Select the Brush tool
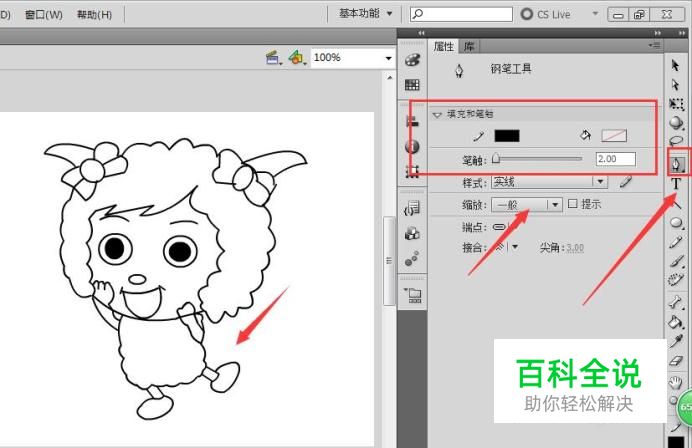 (676, 261)
